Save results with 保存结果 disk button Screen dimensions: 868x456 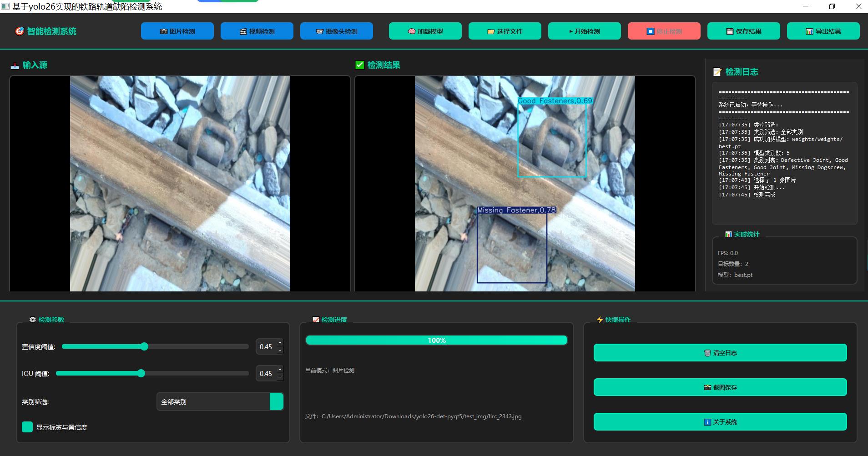pyautogui.click(x=744, y=31)
